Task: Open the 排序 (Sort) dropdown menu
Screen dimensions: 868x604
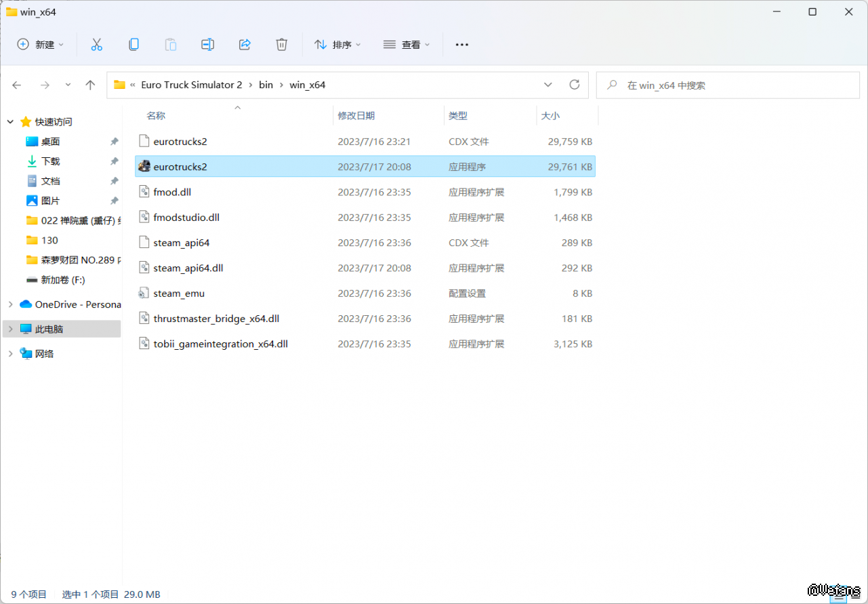Action: coord(337,45)
